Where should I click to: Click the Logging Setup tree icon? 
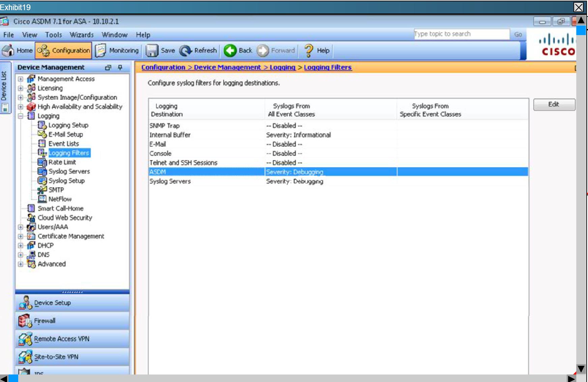click(42, 125)
